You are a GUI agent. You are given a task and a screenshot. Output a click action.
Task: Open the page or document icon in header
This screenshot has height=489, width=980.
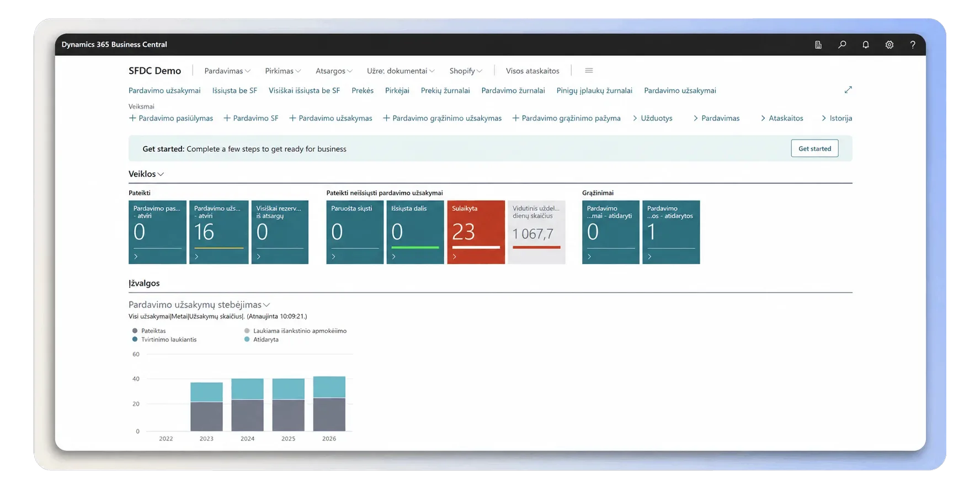coord(818,45)
